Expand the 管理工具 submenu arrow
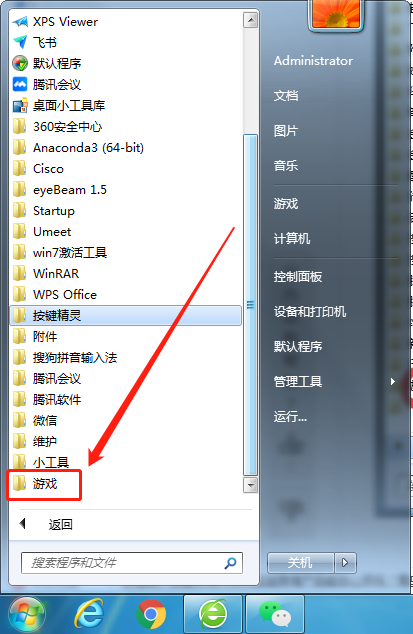Image resolution: width=413 pixels, height=634 pixels. [392, 381]
